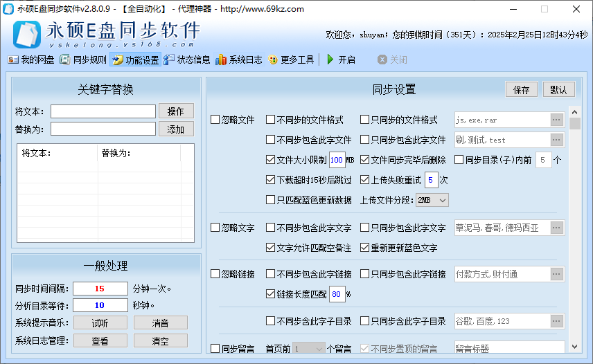
Task: Open the 系统日志 chart icon
Action: (x=221, y=60)
